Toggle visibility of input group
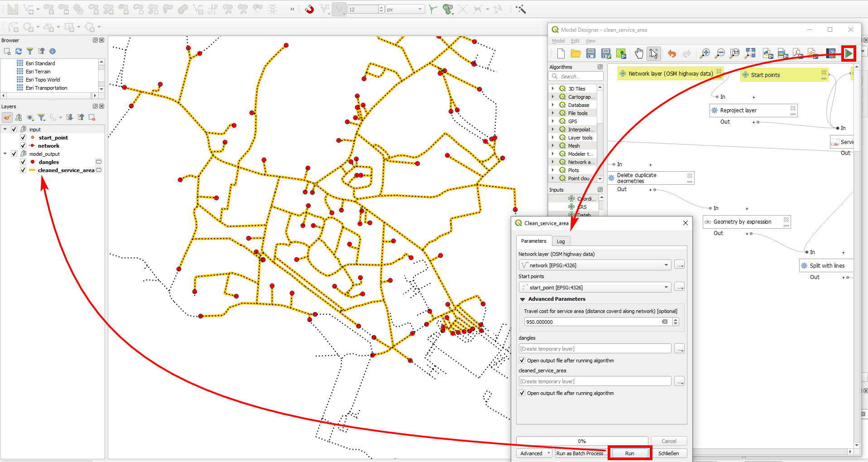 coord(14,129)
